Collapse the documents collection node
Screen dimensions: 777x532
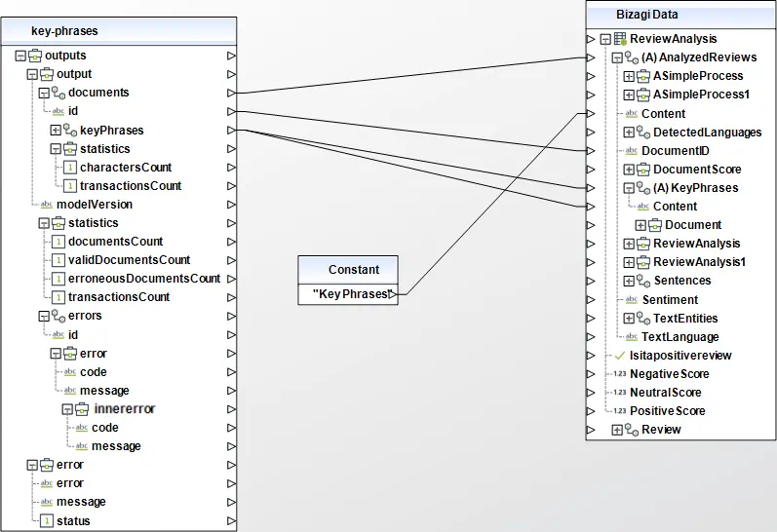click(x=44, y=93)
